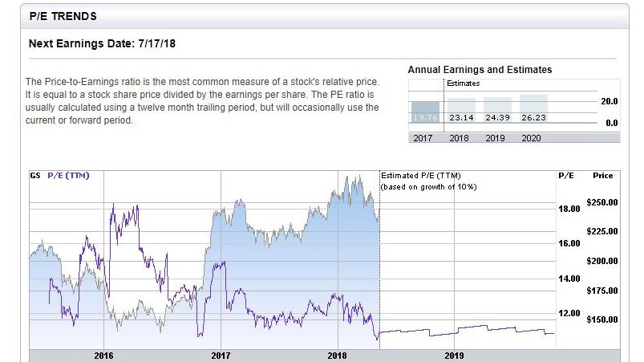Select the 2020 year label under earnings chart
The width and height of the screenshot is (644, 362).
(x=533, y=138)
